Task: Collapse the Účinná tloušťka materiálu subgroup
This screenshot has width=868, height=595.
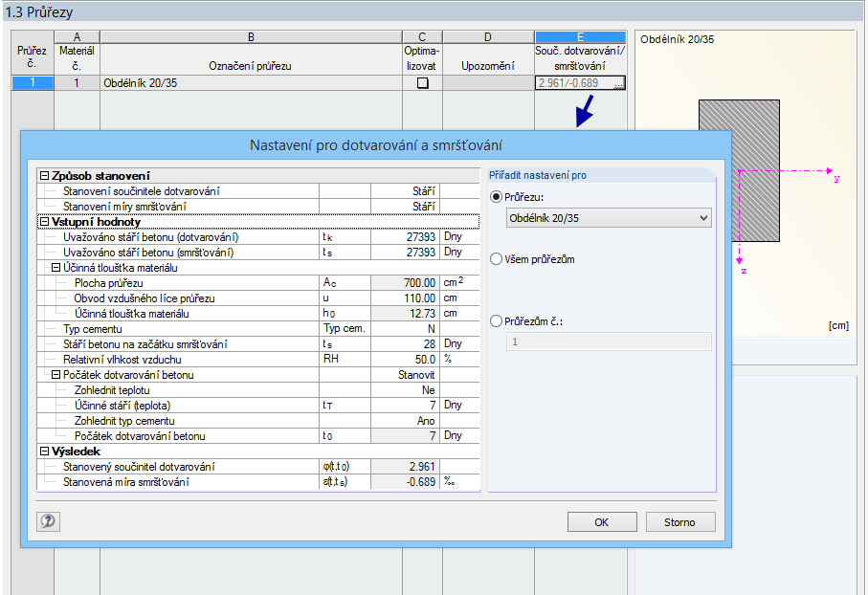Action: pos(56,268)
